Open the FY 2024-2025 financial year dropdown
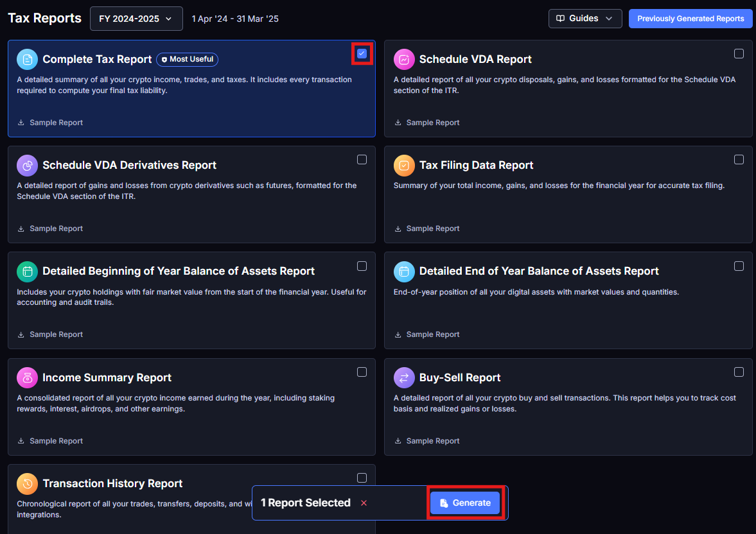 click(x=136, y=19)
